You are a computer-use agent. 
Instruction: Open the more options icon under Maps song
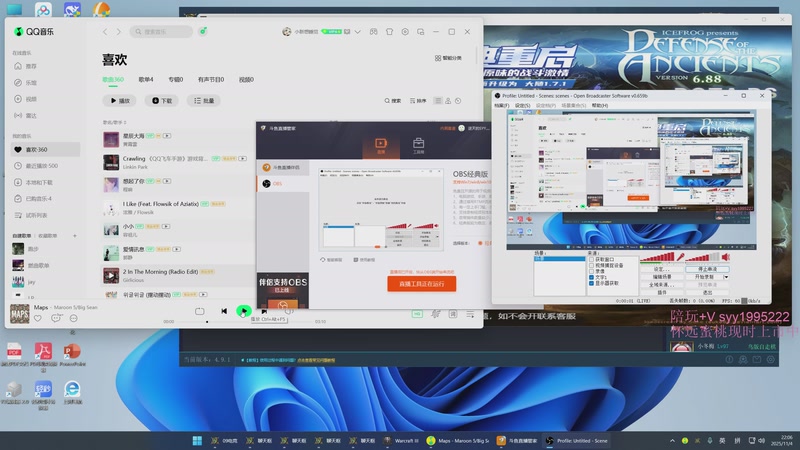[x=73, y=318]
